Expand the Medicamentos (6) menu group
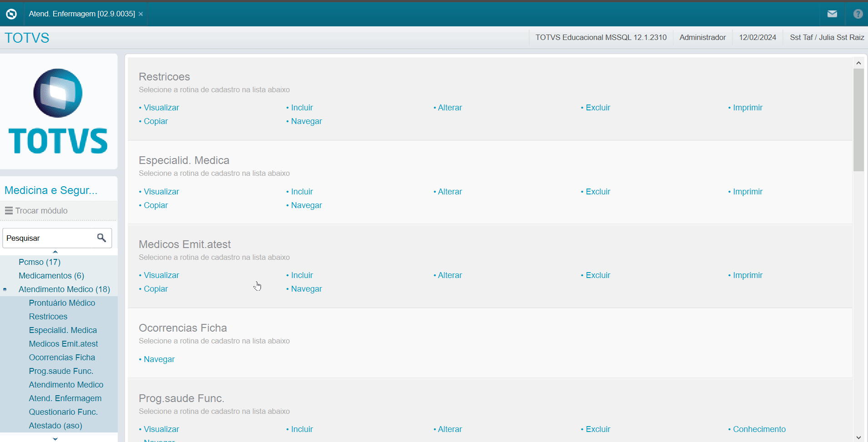Image resolution: width=868 pixels, height=442 pixels. (x=51, y=276)
